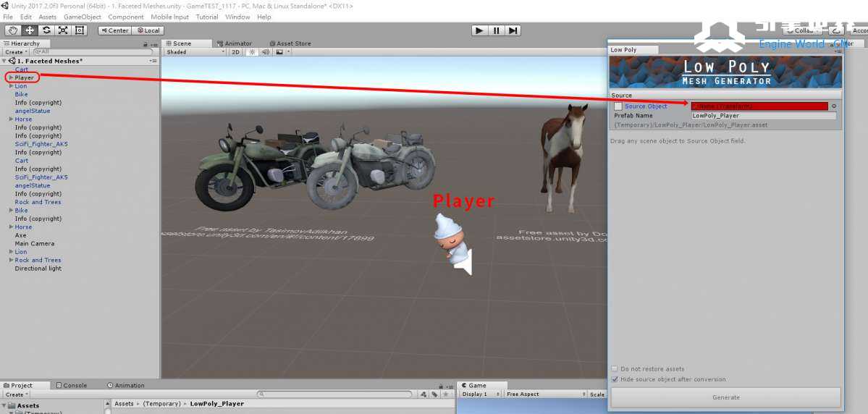Select Axe object in Hierarchy
The height and width of the screenshot is (414, 868).
[20, 235]
